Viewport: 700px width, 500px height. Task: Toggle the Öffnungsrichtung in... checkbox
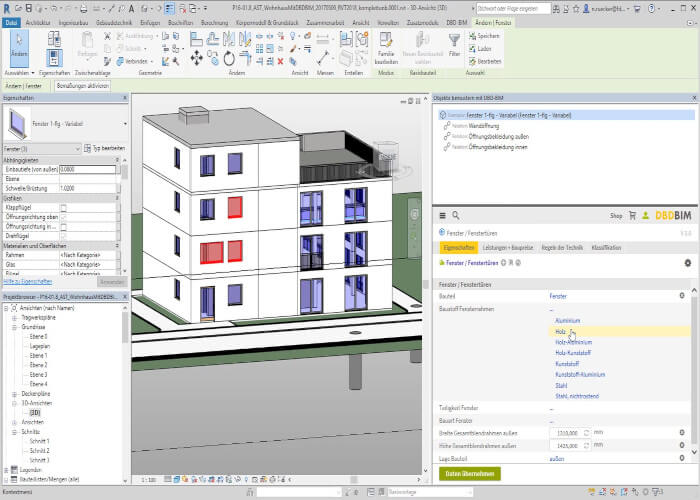63,227
